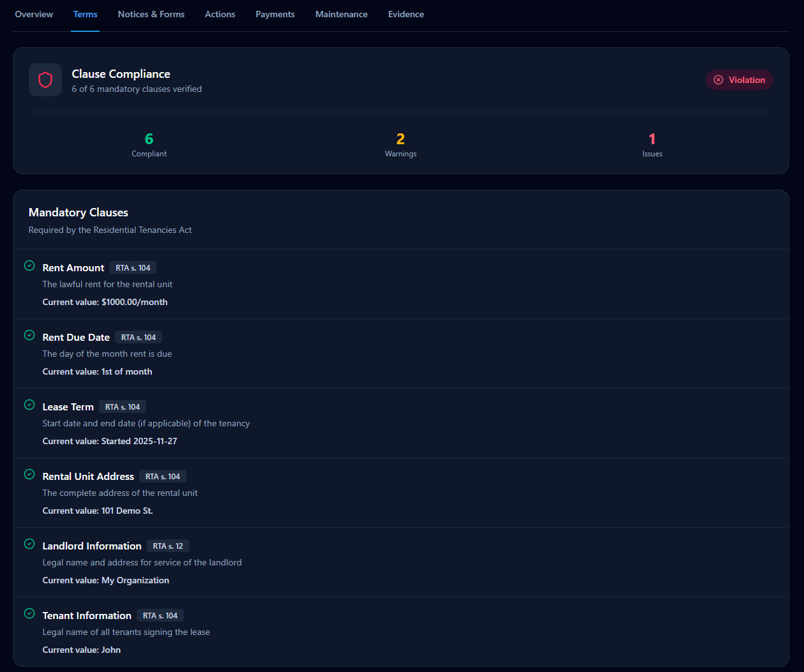The image size is (804, 672).
Task: Click the check icon beside Lease Term
Action: coord(29,405)
